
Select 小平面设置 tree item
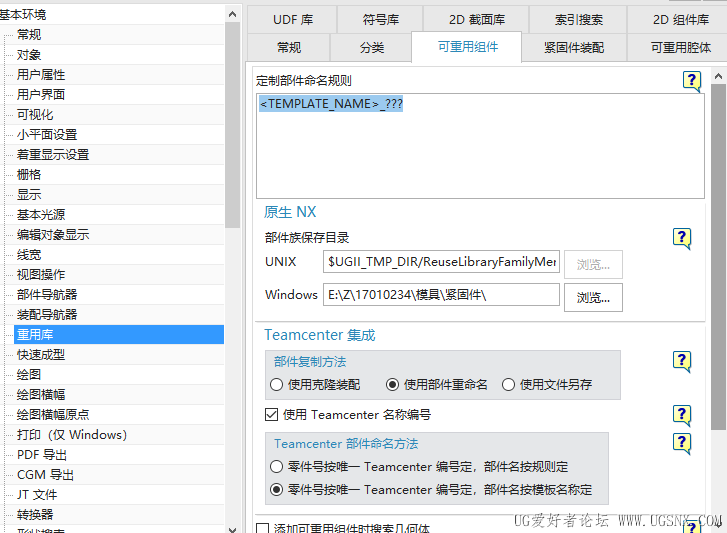47,135
